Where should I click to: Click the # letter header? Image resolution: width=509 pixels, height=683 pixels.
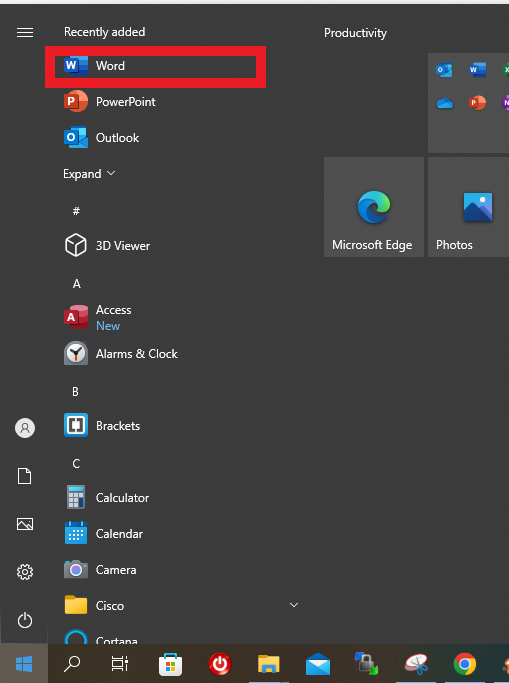click(76, 211)
